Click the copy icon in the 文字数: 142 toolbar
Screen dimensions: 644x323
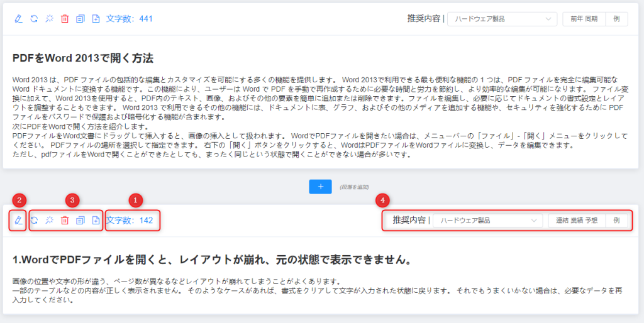80,221
